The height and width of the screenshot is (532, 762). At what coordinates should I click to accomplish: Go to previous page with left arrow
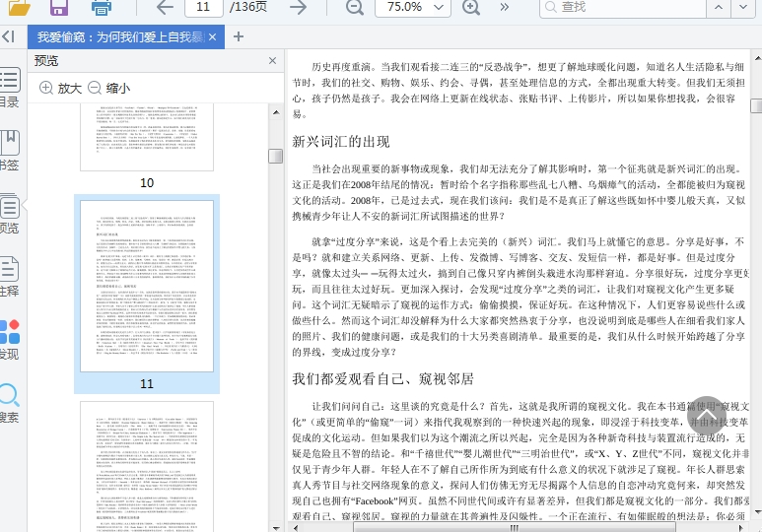tap(165, 7)
